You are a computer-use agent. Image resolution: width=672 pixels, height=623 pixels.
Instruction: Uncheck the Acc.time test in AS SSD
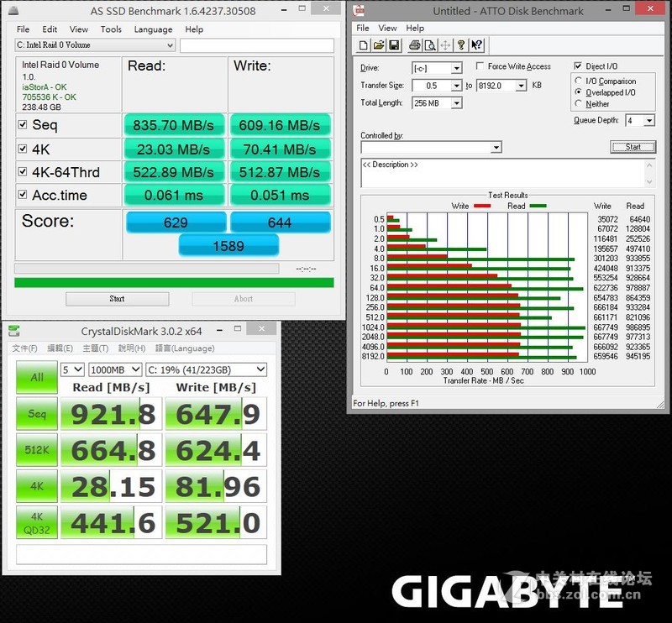23,195
